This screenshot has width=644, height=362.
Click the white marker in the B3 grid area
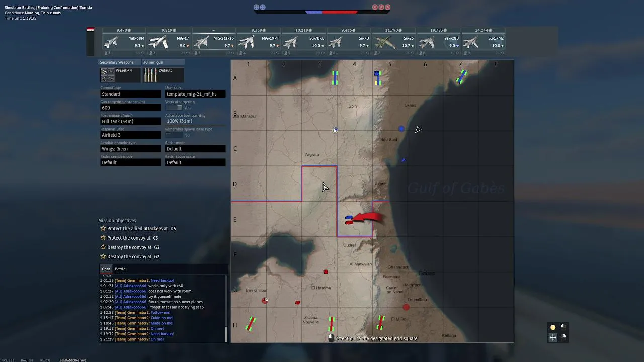pos(335,130)
